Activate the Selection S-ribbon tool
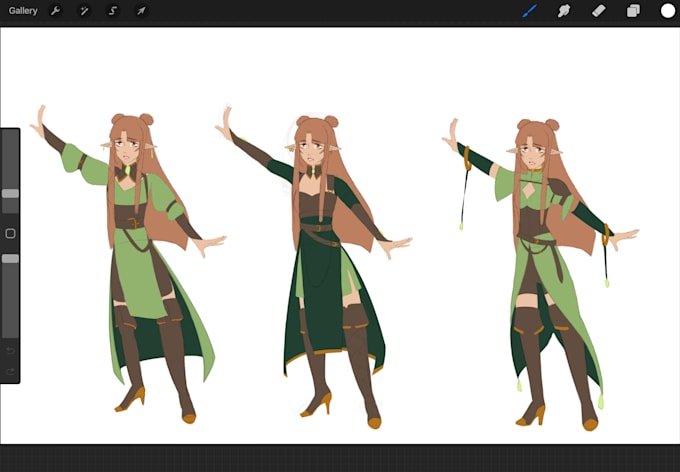Viewport: 680px width, 472px height. (112, 11)
